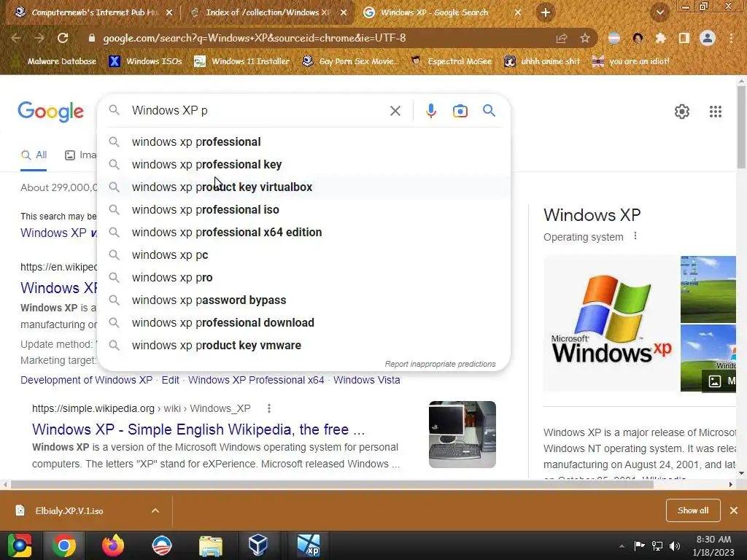This screenshot has height=560, width=747.
Task: Open the Malware Database bookmark
Action: (x=56, y=61)
